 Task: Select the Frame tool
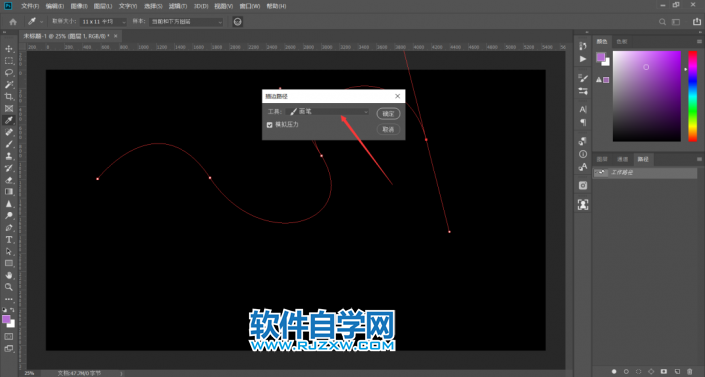point(9,108)
